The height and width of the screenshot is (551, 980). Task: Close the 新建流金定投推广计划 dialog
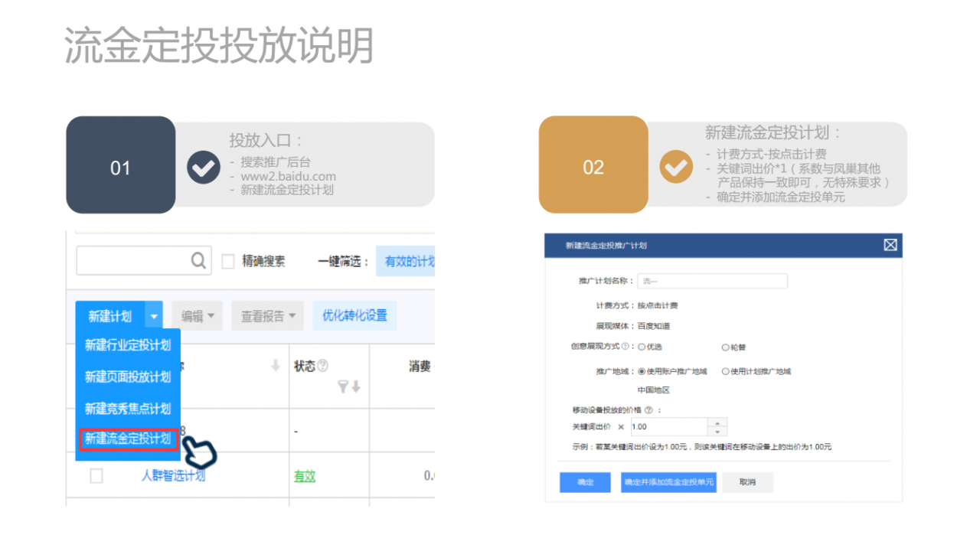click(x=890, y=245)
